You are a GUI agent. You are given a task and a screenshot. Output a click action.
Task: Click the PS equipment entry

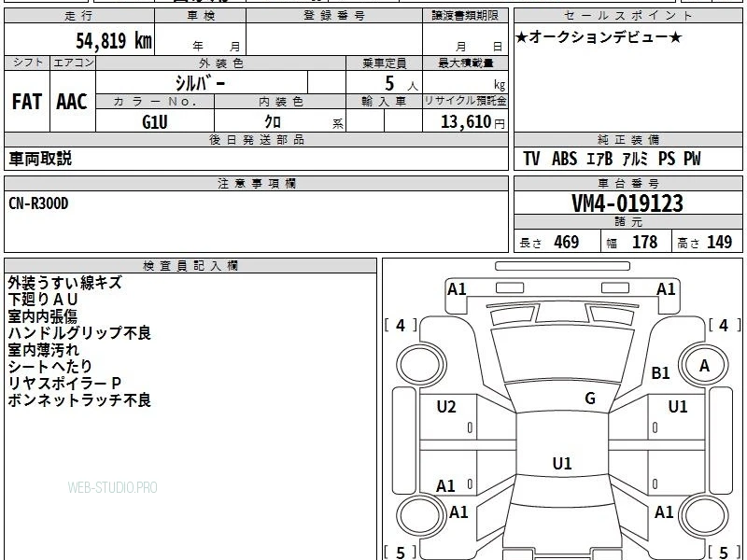click(667, 159)
